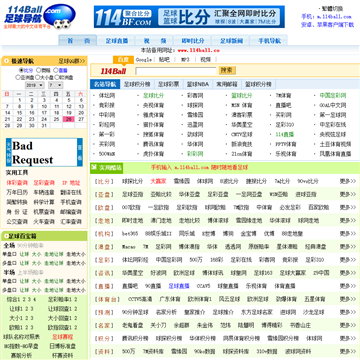Pick the highlighted day 26 in calendar
360x360 pixels.
click(x=69, y=119)
